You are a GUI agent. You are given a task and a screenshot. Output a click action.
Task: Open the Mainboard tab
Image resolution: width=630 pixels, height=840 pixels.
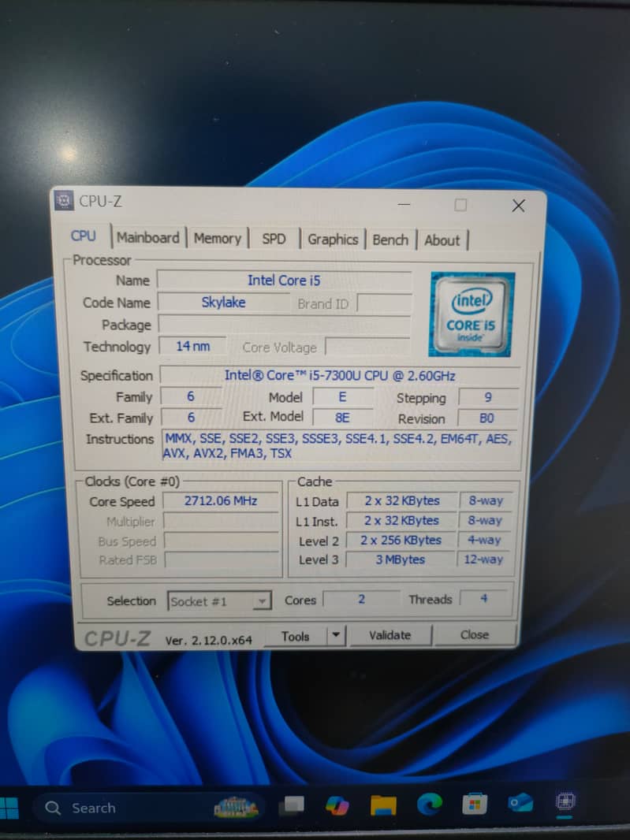(x=148, y=238)
